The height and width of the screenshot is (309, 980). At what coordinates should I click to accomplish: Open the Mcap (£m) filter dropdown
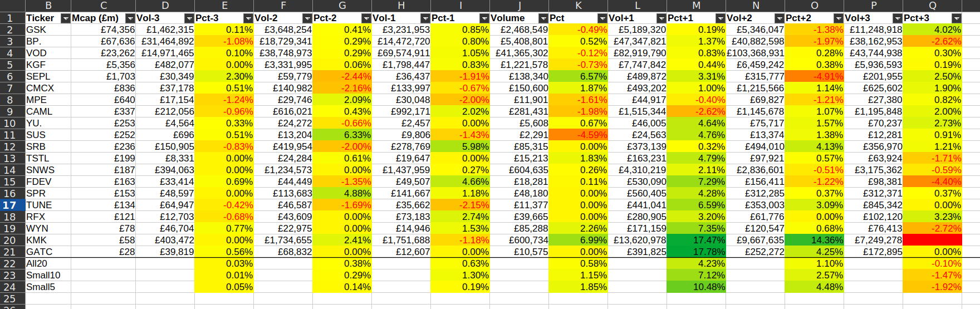coord(130,18)
